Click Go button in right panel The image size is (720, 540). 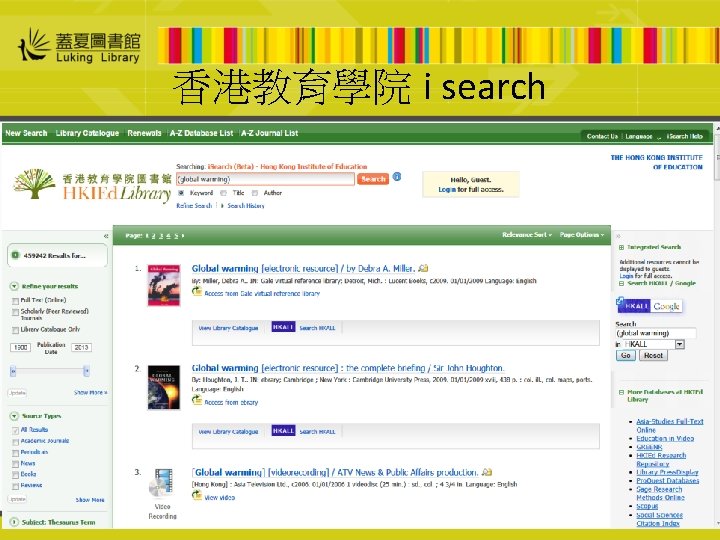625,355
